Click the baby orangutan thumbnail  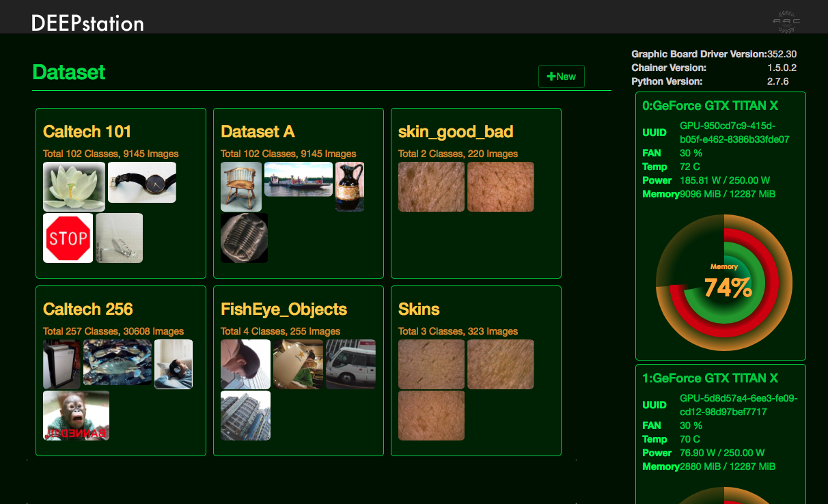(x=76, y=415)
